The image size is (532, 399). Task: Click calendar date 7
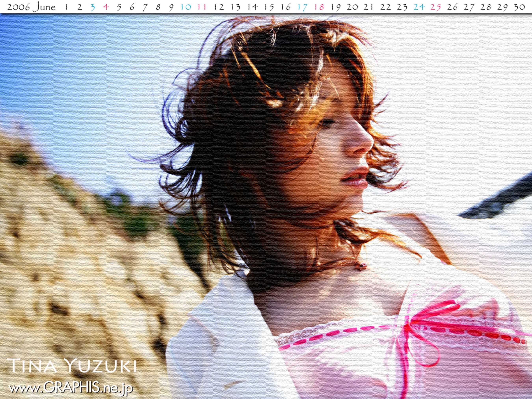145,7
